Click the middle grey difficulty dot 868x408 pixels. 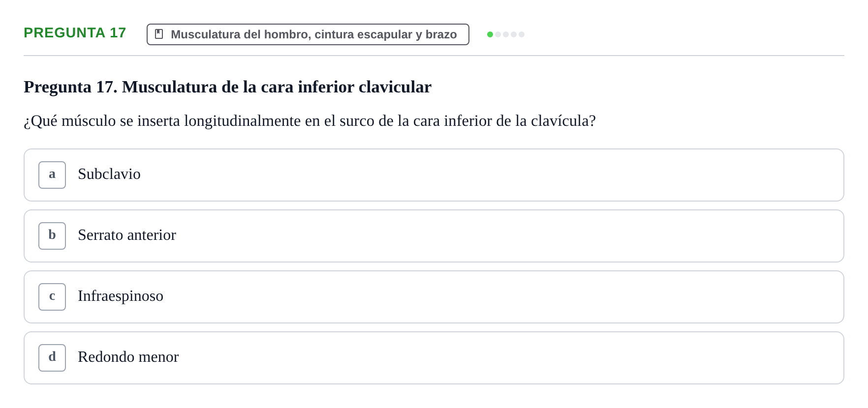(x=506, y=34)
